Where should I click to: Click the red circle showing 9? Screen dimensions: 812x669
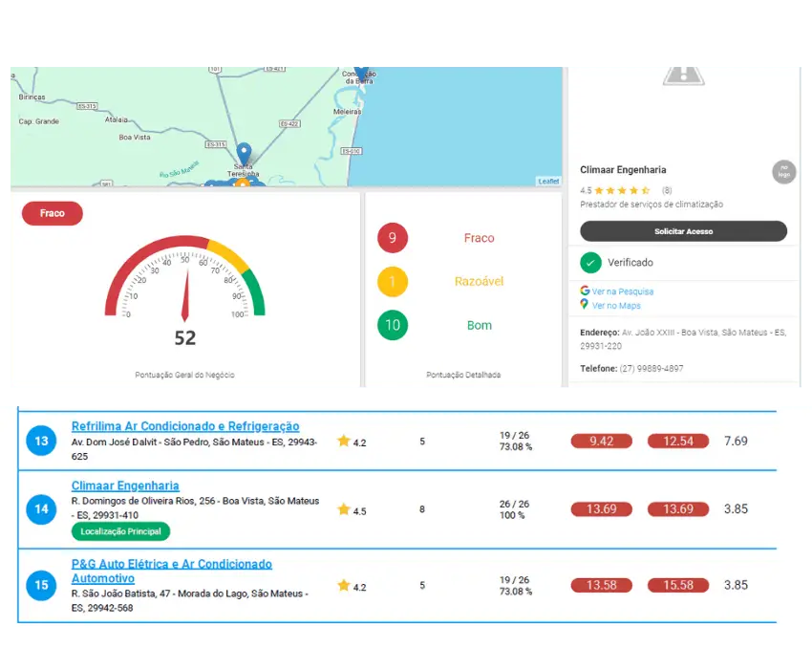[x=393, y=238]
